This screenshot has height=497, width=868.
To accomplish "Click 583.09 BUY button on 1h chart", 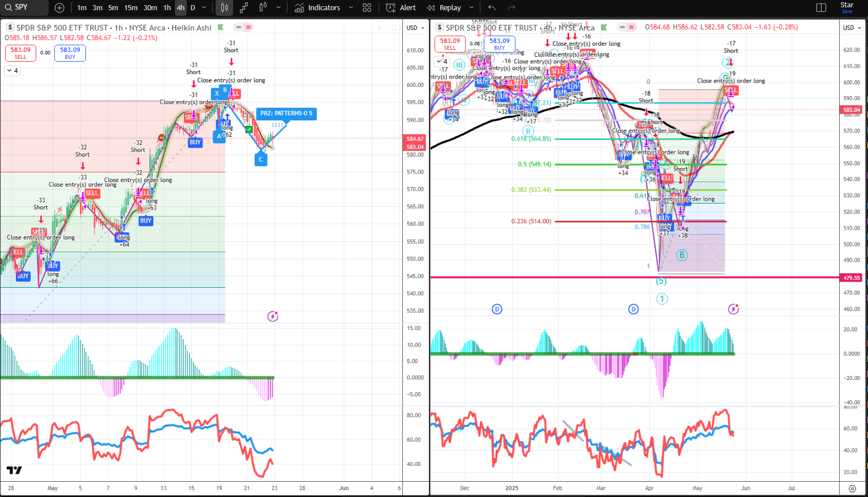I will pos(70,53).
